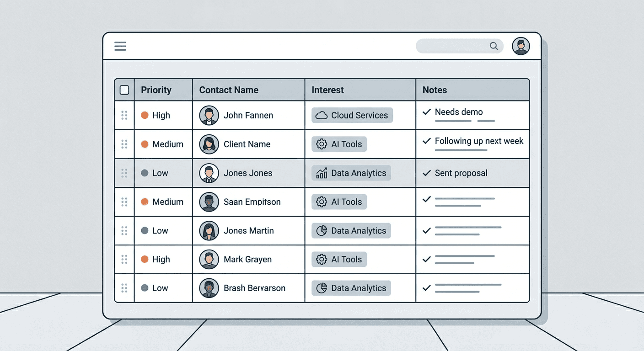Click the gray Low priority dot for Brash Bervarson
The width and height of the screenshot is (644, 351).
click(145, 288)
